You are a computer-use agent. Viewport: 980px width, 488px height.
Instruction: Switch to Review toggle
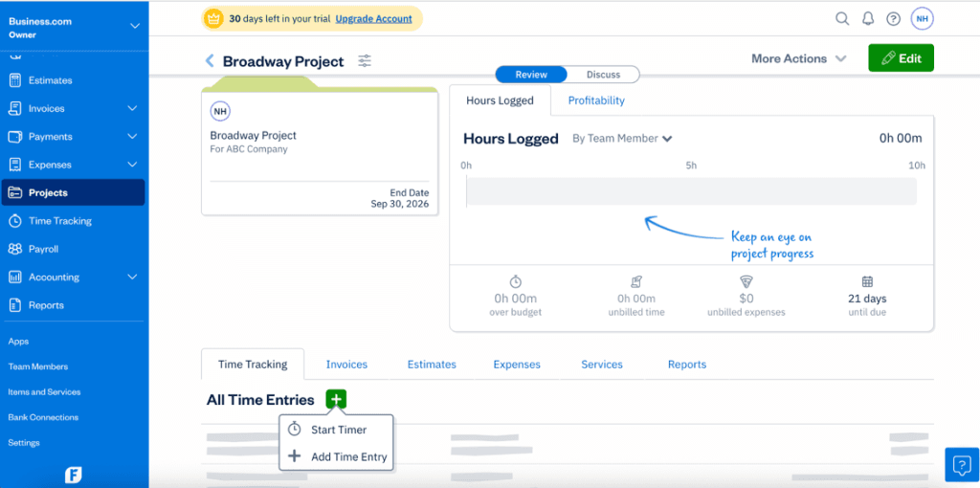pyautogui.click(x=531, y=75)
